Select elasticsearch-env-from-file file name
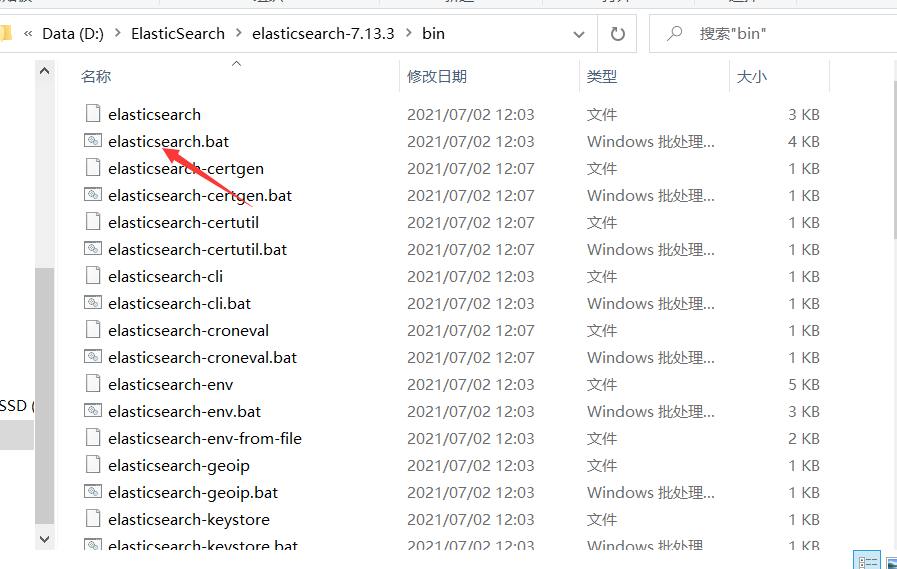Viewport: 897px width, 569px height. click(x=205, y=439)
